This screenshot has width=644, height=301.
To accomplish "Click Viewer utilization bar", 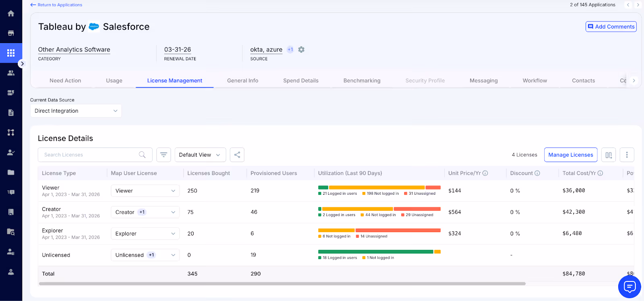I will pyautogui.click(x=379, y=188).
